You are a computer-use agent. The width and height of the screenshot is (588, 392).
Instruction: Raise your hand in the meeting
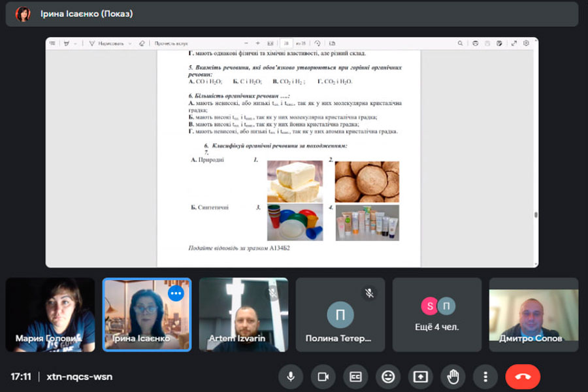point(453,377)
